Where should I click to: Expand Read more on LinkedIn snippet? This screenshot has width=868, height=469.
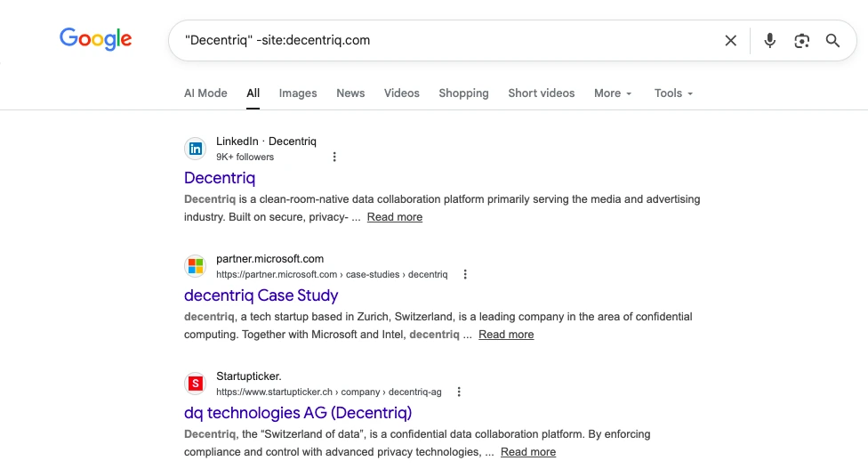(394, 217)
